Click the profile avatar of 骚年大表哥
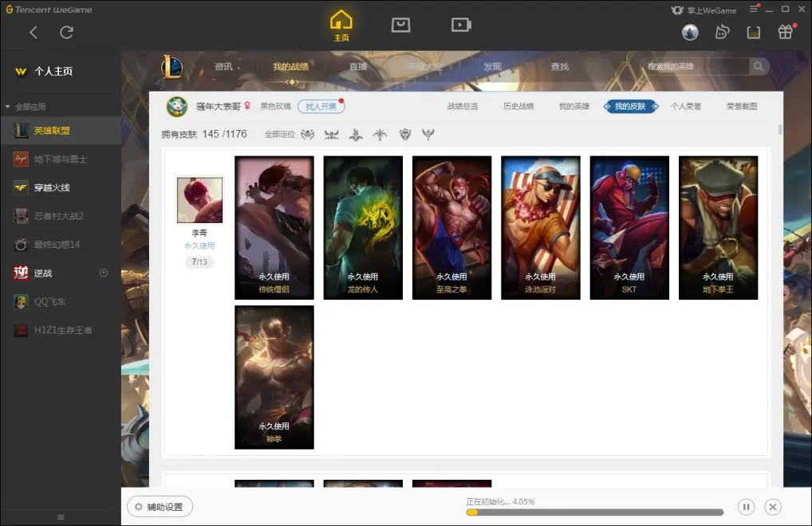Viewport: 812px width, 526px height. [176, 107]
